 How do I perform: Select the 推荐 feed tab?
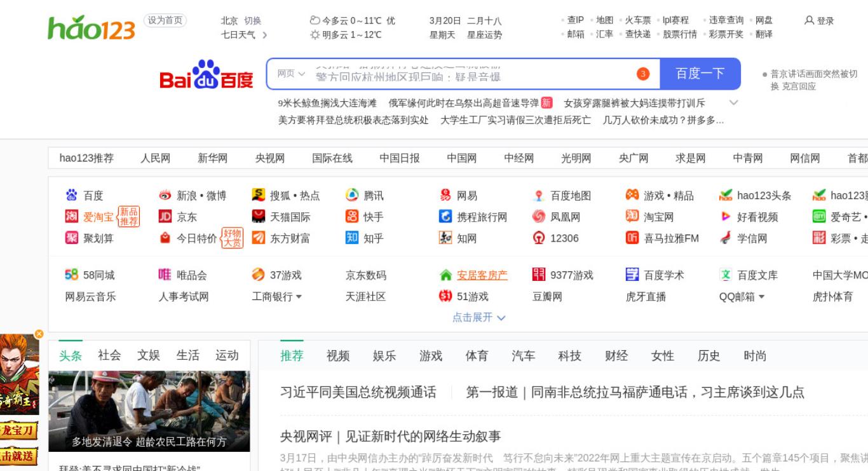(x=292, y=356)
